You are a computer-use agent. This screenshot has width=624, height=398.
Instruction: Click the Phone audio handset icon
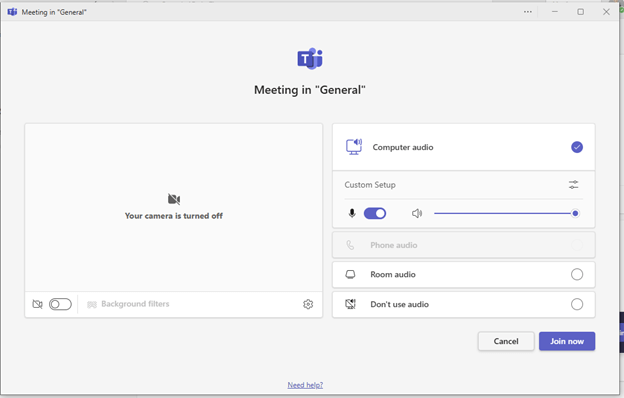(350, 245)
